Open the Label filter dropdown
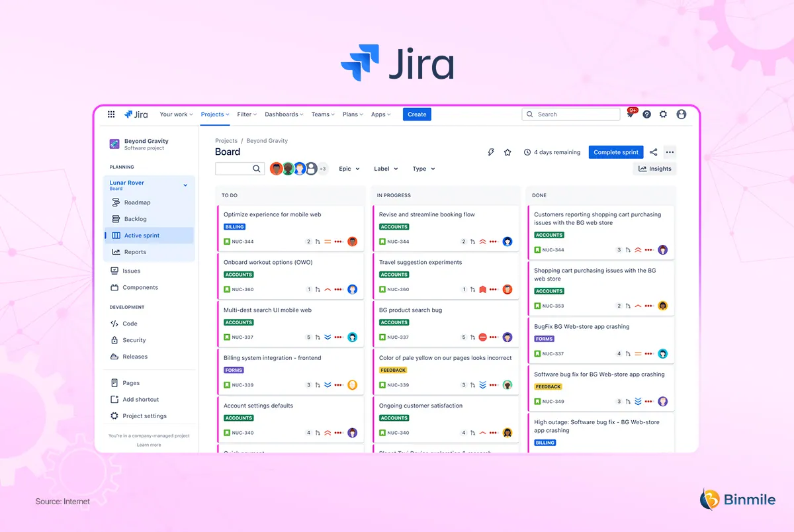The image size is (794, 532). coord(386,169)
